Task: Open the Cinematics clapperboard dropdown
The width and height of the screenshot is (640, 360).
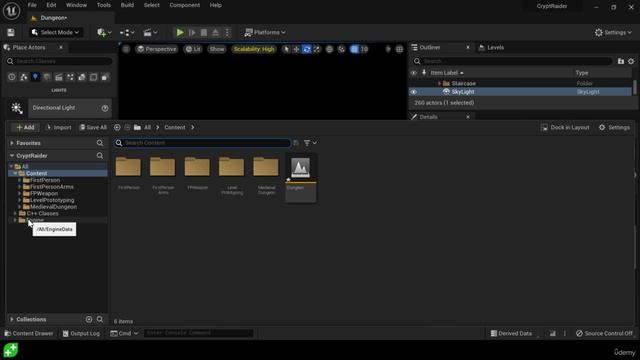Action: (150, 32)
